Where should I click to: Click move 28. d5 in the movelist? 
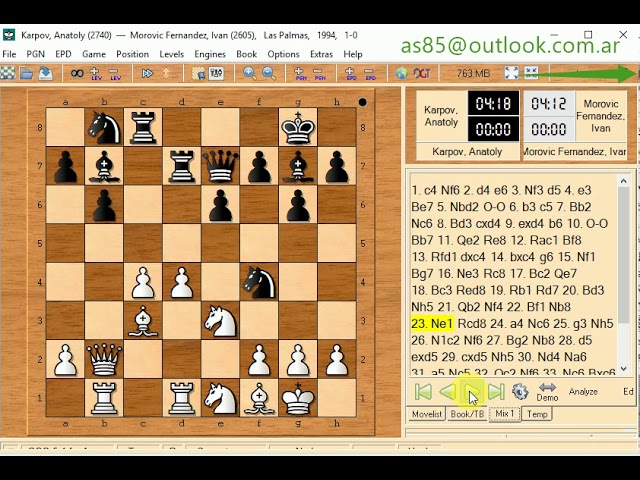click(573, 340)
